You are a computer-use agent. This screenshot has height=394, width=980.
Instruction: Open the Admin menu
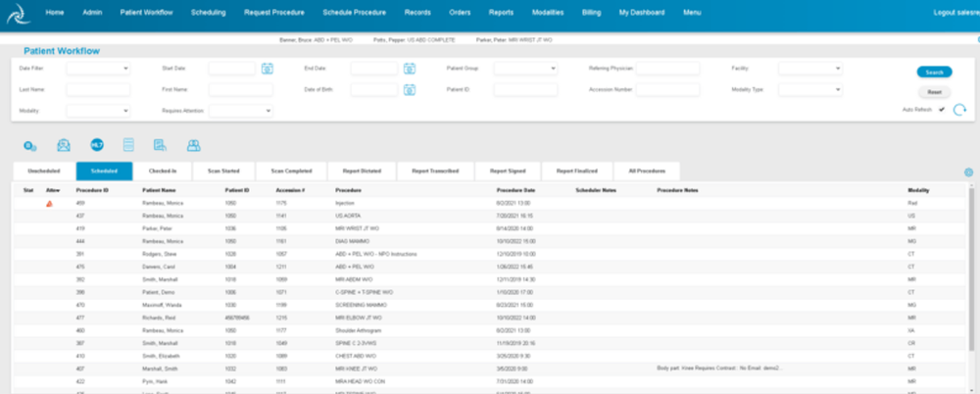92,13
